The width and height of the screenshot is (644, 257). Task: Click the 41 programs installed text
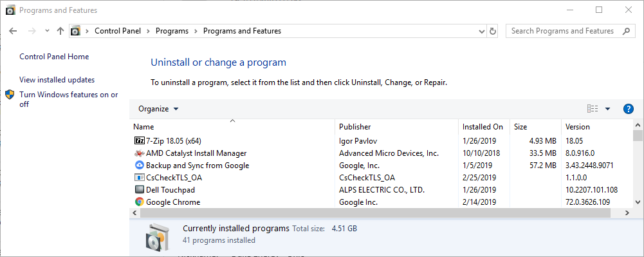coord(219,240)
